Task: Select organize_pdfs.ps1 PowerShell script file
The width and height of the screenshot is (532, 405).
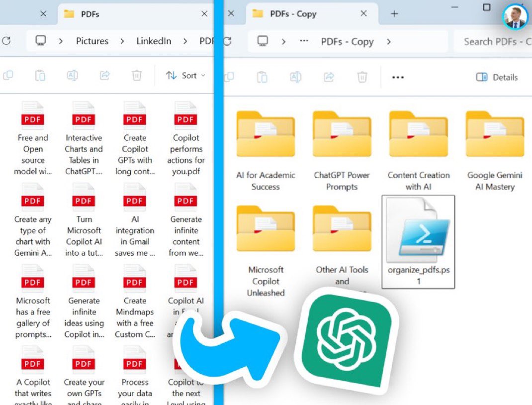Action: pyautogui.click(x=418, y=242)
